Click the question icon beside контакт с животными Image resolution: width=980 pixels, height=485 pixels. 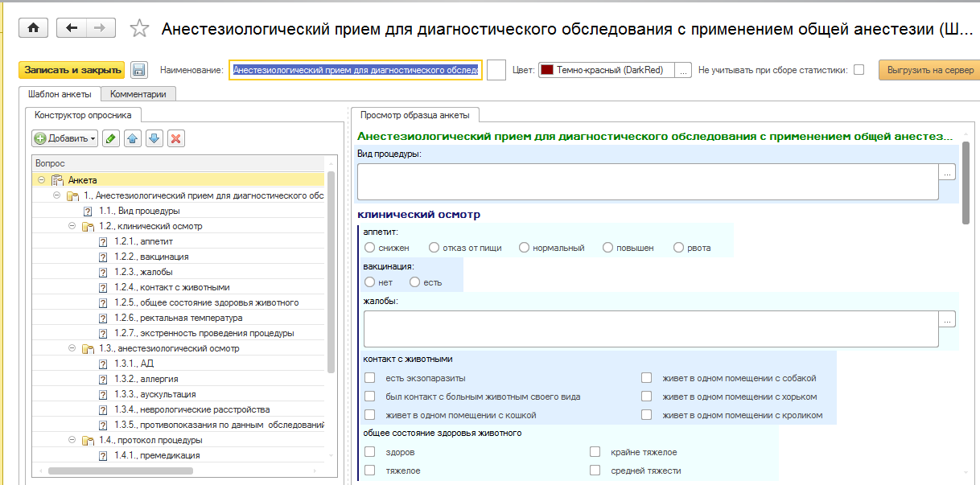[x=102, y=287]
